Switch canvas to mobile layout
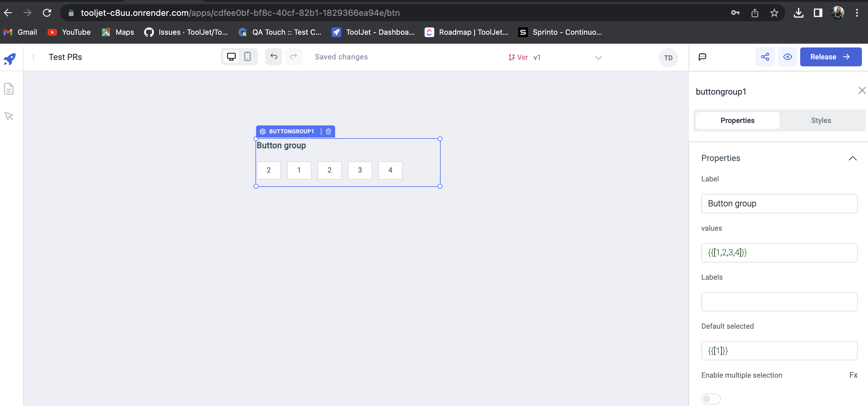868x406 pixels. tap(248, 57)
